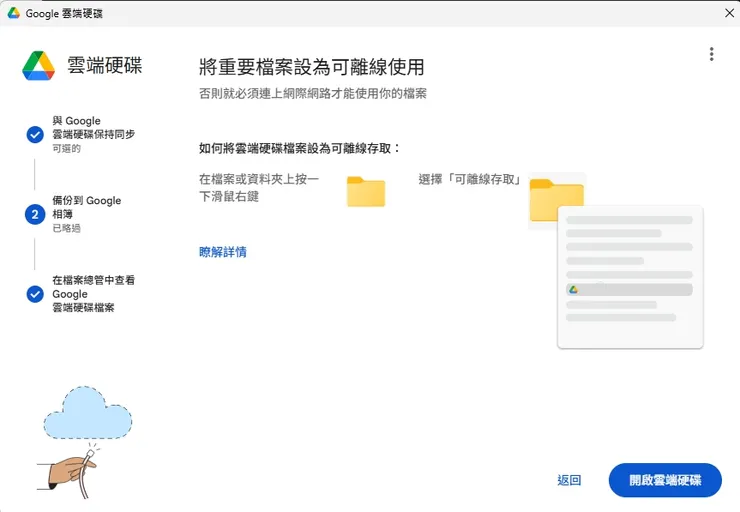Select the 與 Google 雲端硬碟保持同步 step checkmark
Viewport: 740px width, 512px height.
point(35,134)
